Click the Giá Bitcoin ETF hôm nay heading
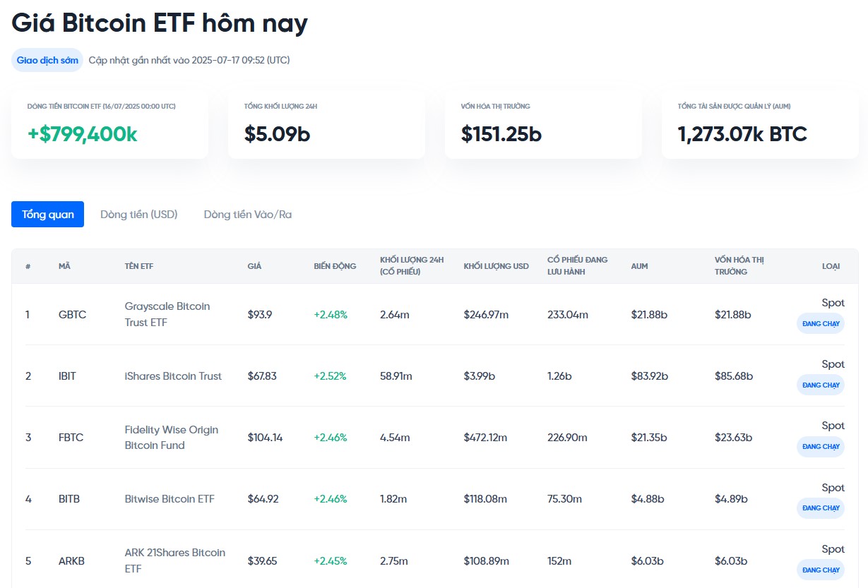The width and height of the screenshot is (868, 588). click(160, 23)
